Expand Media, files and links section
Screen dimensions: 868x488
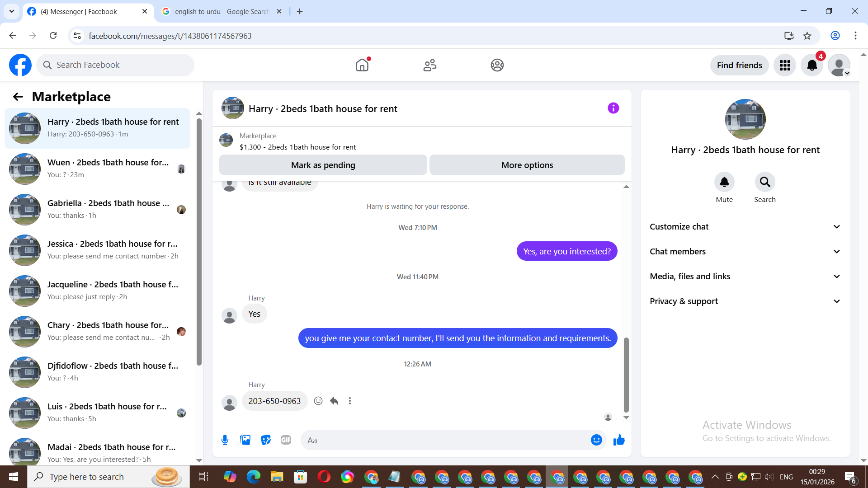pos(745,277)
